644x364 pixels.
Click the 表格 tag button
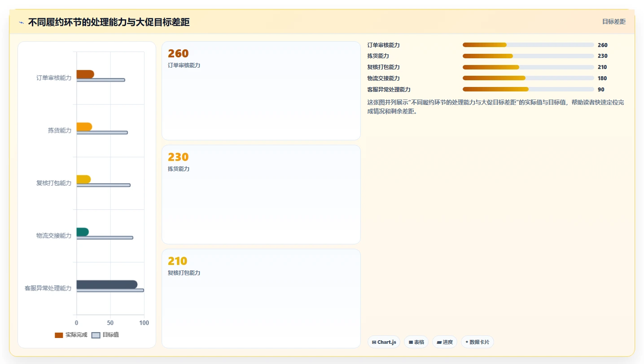pyautogui.click(x=416, y=342)
